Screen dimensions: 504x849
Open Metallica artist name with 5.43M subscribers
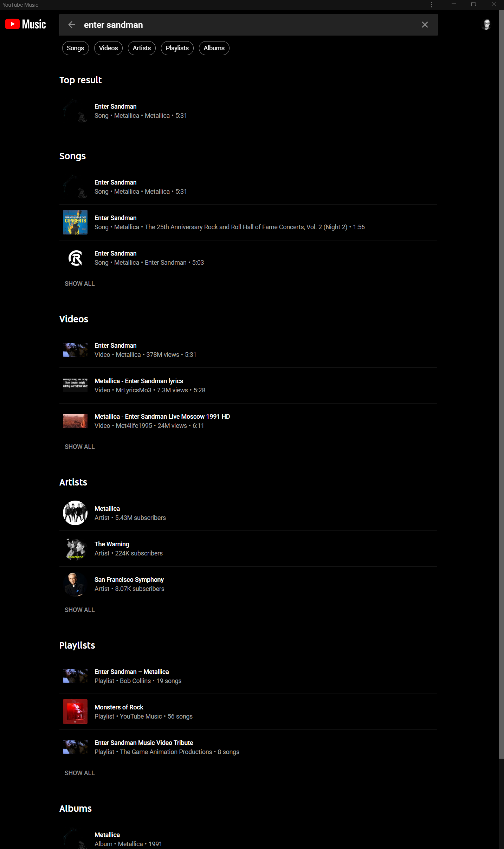[x=107, y=509]
